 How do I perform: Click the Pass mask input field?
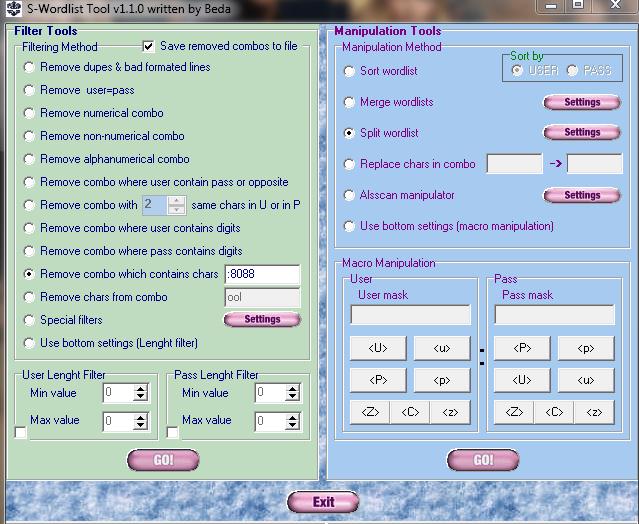555,315
